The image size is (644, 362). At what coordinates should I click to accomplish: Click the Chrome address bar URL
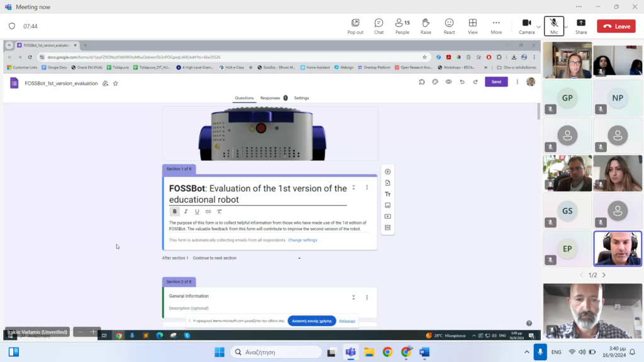click(134, 57)
